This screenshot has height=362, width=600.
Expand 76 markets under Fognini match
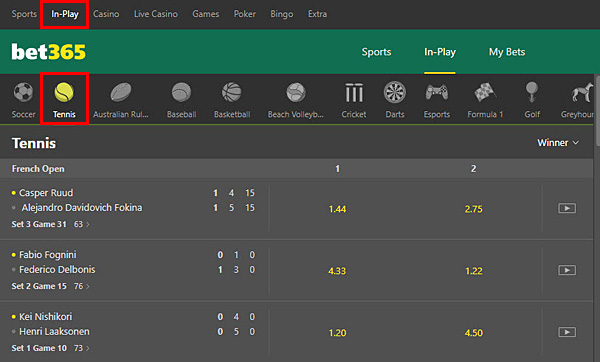coord(82,286)
